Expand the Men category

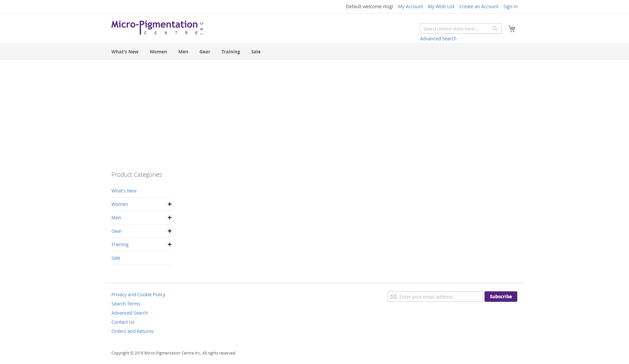tap(169, 217)
